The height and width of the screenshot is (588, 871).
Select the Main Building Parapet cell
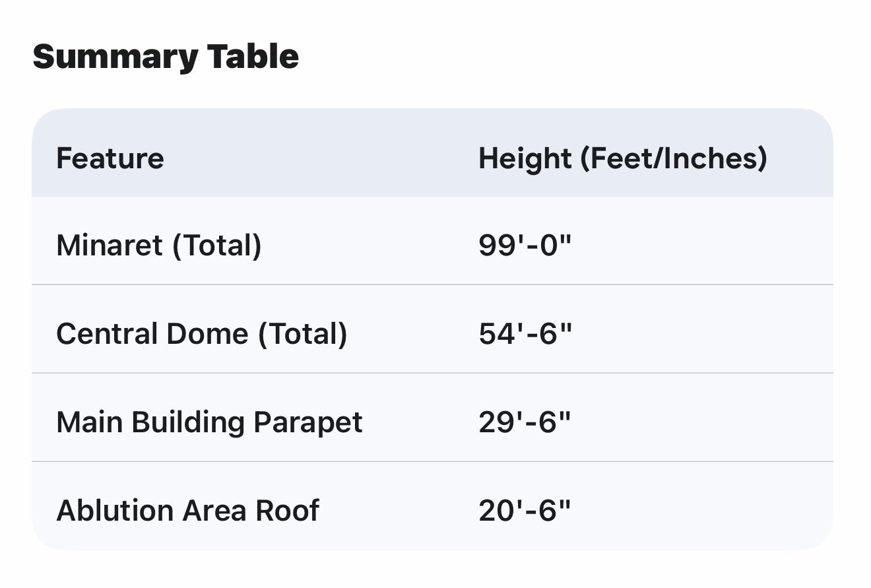click(209, 422)
